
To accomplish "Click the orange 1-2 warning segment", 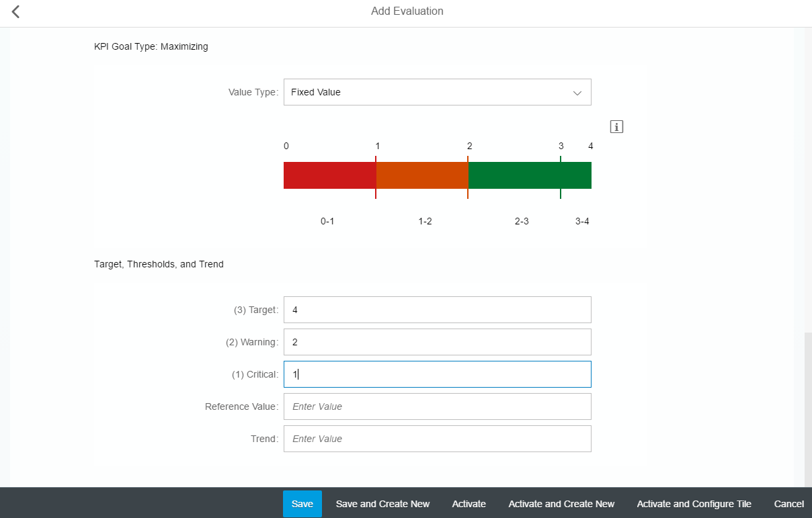I will (421, 175).
